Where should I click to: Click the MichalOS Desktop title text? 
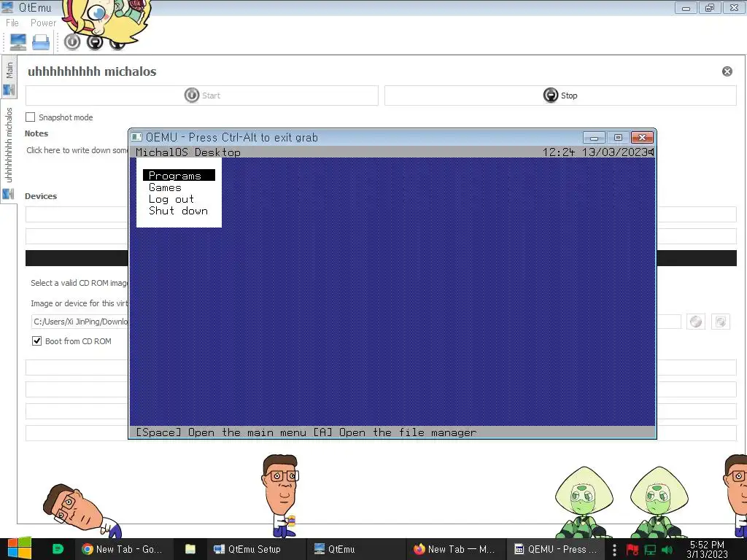[x=188, y=152]
